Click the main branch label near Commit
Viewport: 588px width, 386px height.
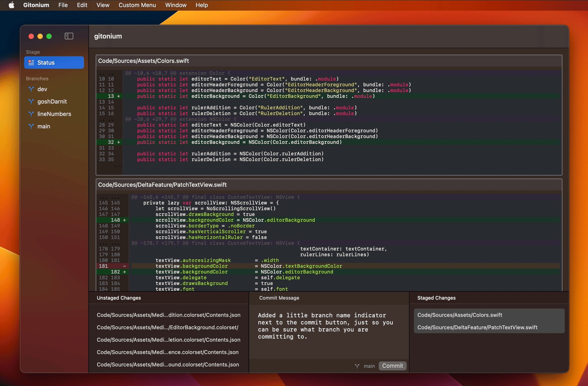point(369,366)
